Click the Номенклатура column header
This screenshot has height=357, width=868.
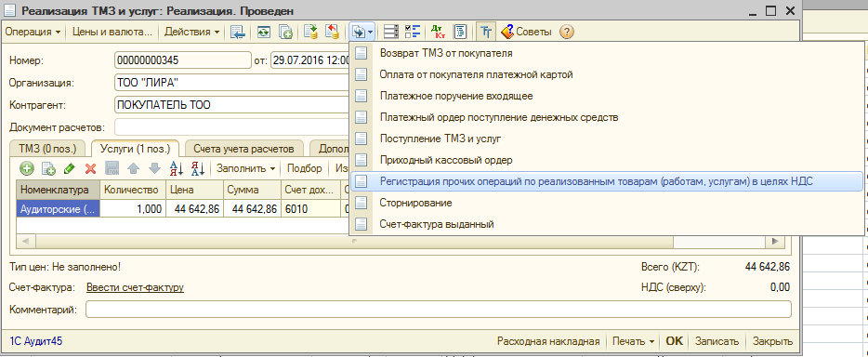click(59, 190)
